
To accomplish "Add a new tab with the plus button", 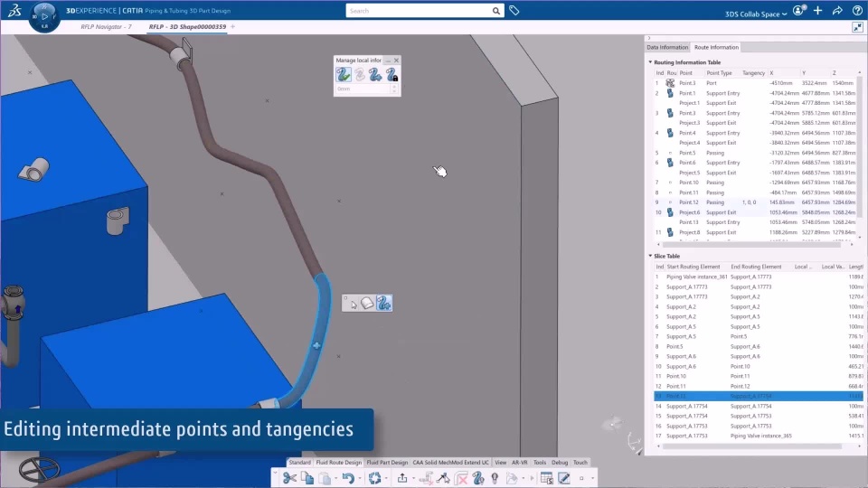I will [232, 26].
